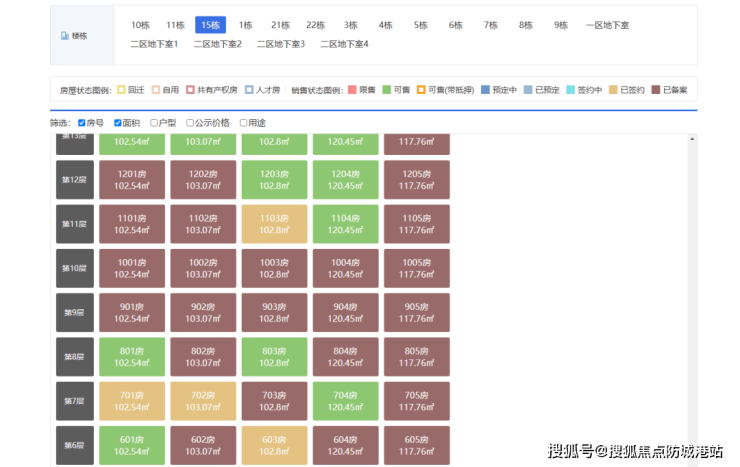Open 二区地下室1 tab

154,44
